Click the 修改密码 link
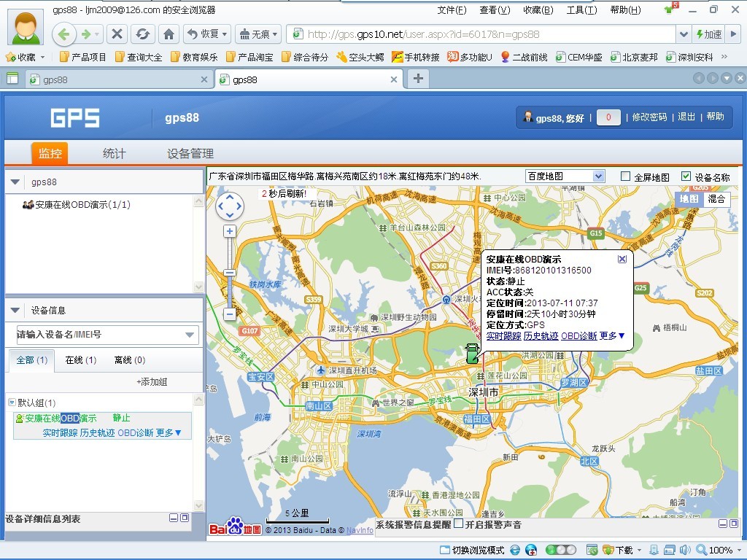 (649, 117)
